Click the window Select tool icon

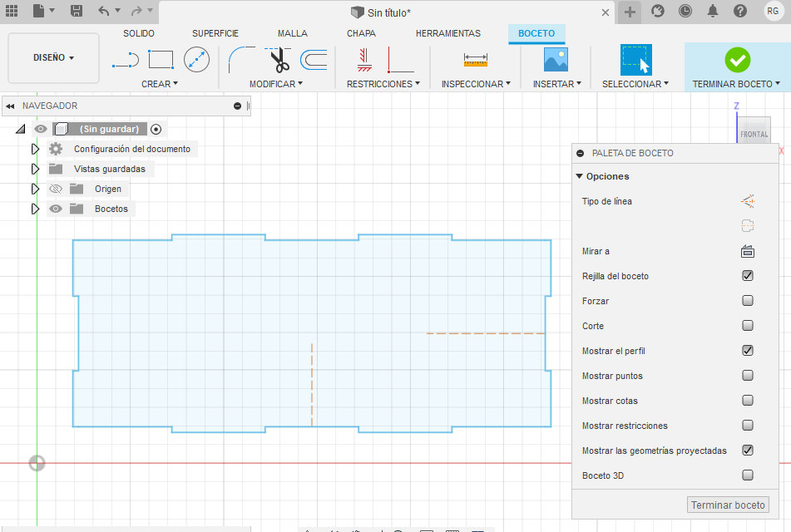pyautogui.click(x=635, y=60)
